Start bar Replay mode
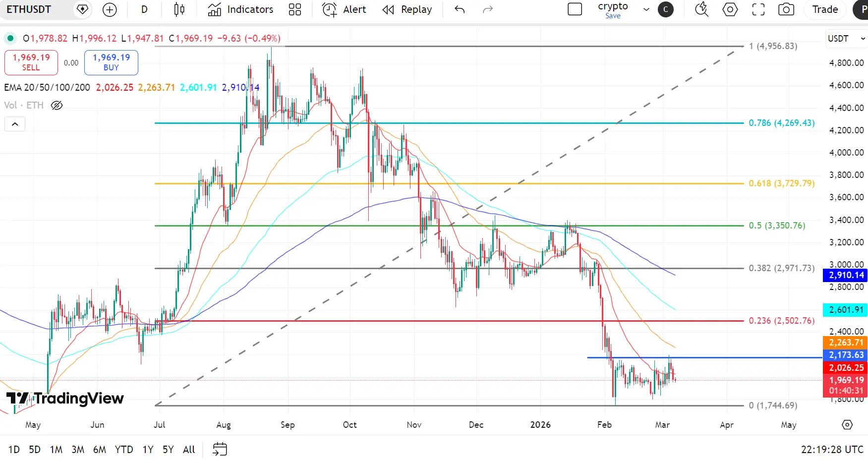Image resolution: width=868 pixels, height=461 pixels. (x=407, y=9)
